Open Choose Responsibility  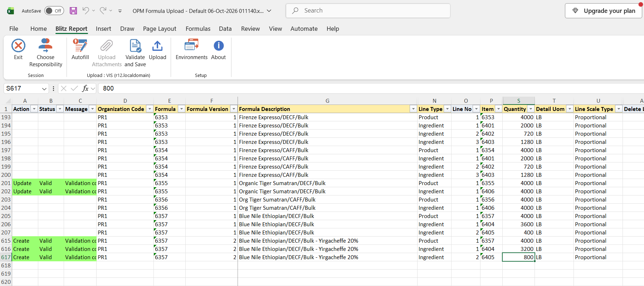45,53
